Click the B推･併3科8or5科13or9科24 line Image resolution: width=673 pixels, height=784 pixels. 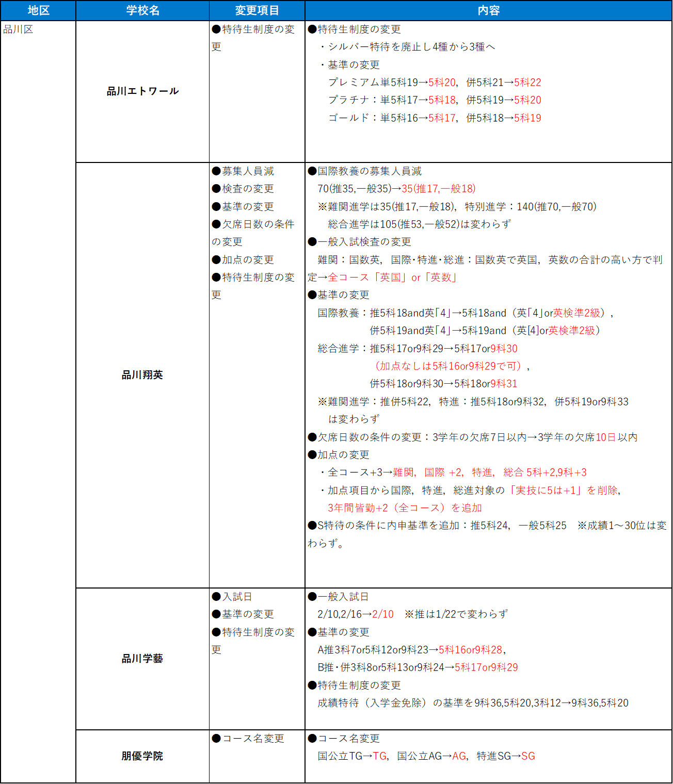418,667
